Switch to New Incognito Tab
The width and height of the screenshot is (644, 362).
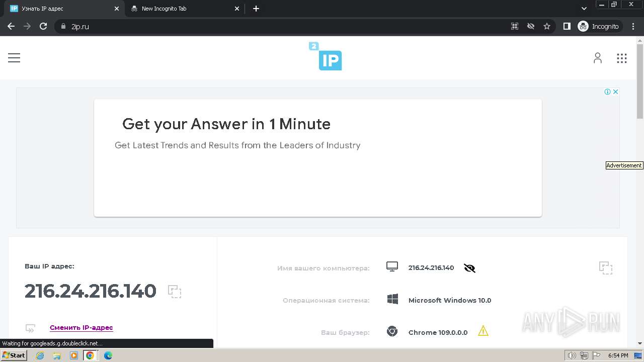point(185,9)
